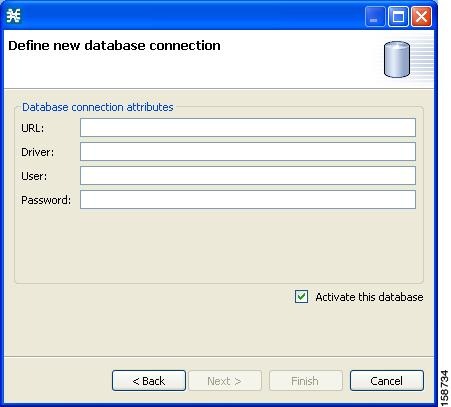Click the 'Database connection attributes' group label
The image size is (451, 407).
[98, 107]
